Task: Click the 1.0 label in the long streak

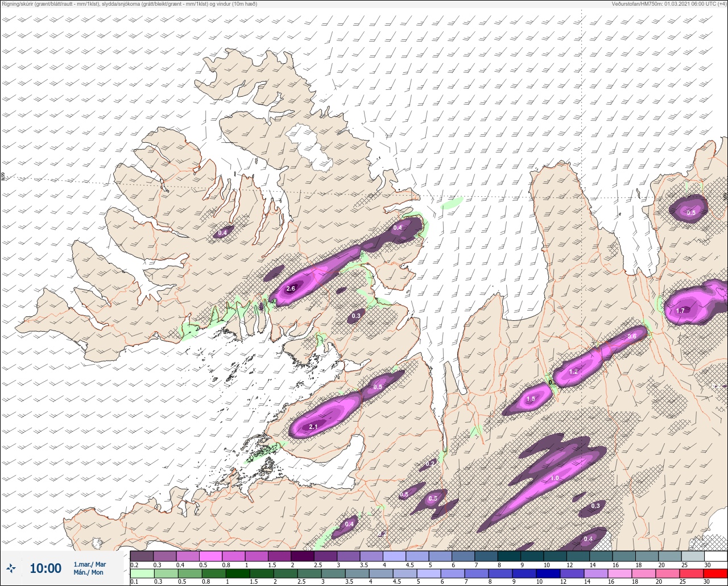Action: (555, 478)
